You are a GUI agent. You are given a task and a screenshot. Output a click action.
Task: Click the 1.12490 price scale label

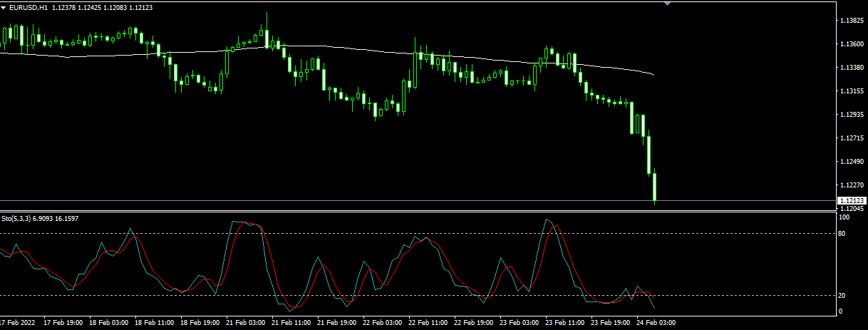click(852, 162)
